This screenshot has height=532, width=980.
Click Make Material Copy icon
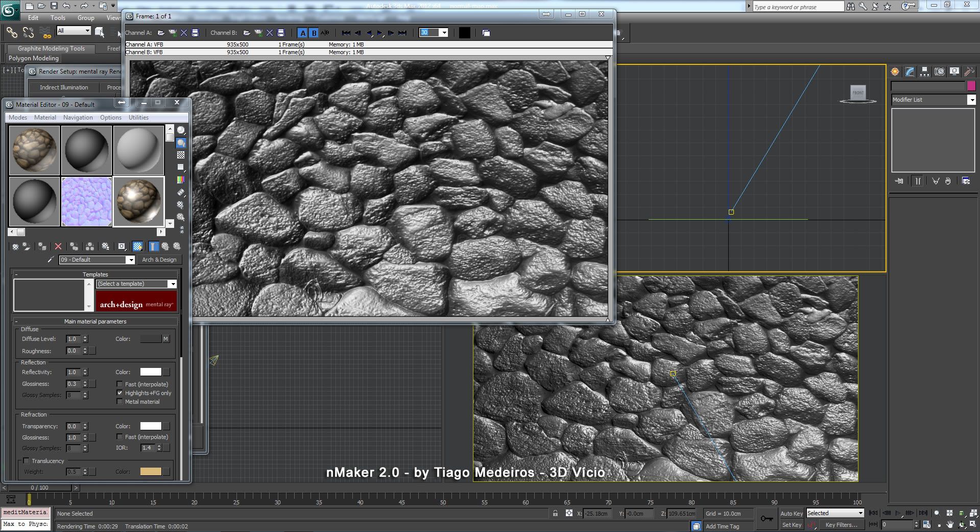(x=74, y=246)
